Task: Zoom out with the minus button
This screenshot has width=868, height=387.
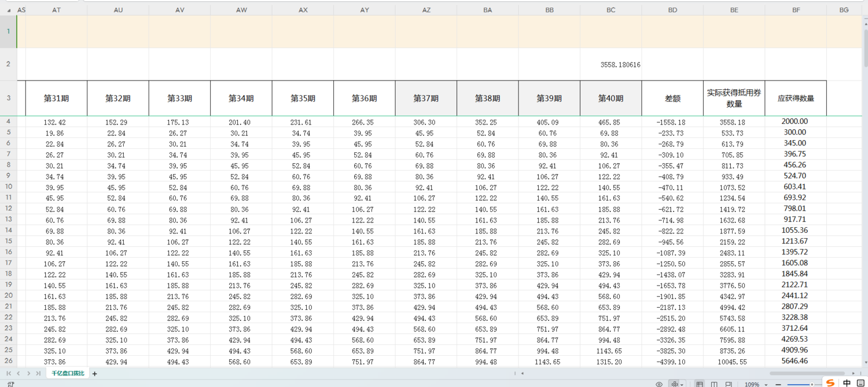Action: 778,384
